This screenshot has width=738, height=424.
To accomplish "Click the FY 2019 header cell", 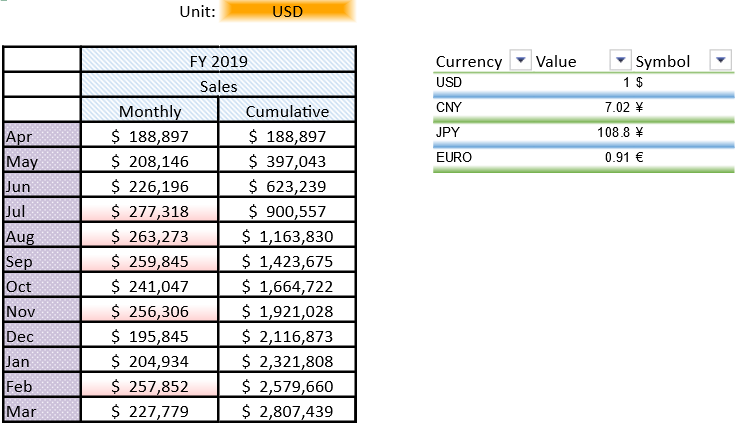I will [x=218, y=61].
